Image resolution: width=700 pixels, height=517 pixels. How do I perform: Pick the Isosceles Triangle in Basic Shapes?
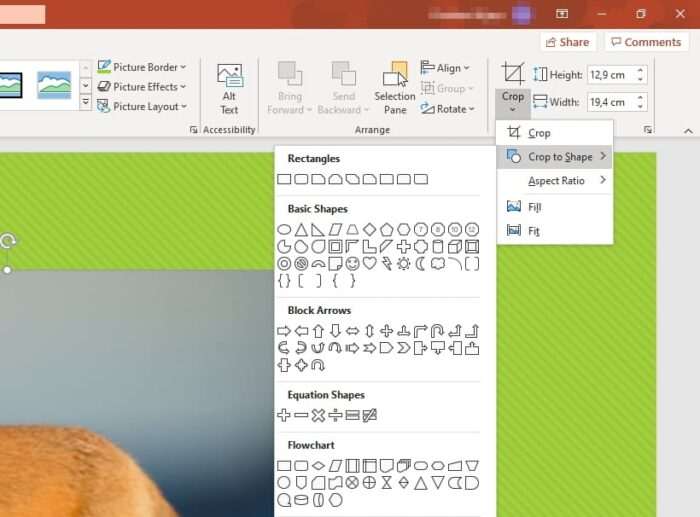click(301, 230)
